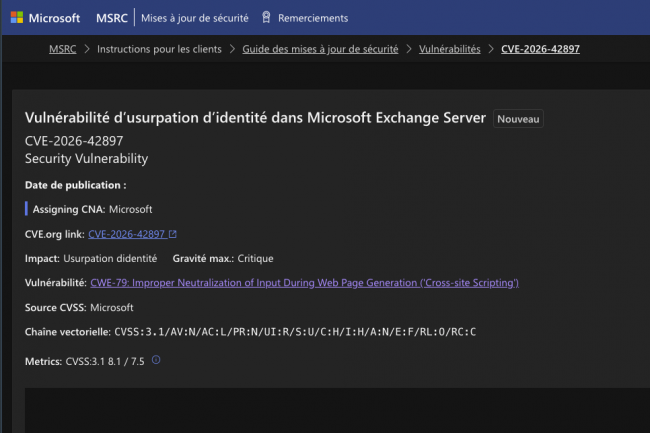The height and width of the screenshot is (433, 650).
Task: Go to Vulnérabilités breadcrumb
Action: tap(449, 49)
